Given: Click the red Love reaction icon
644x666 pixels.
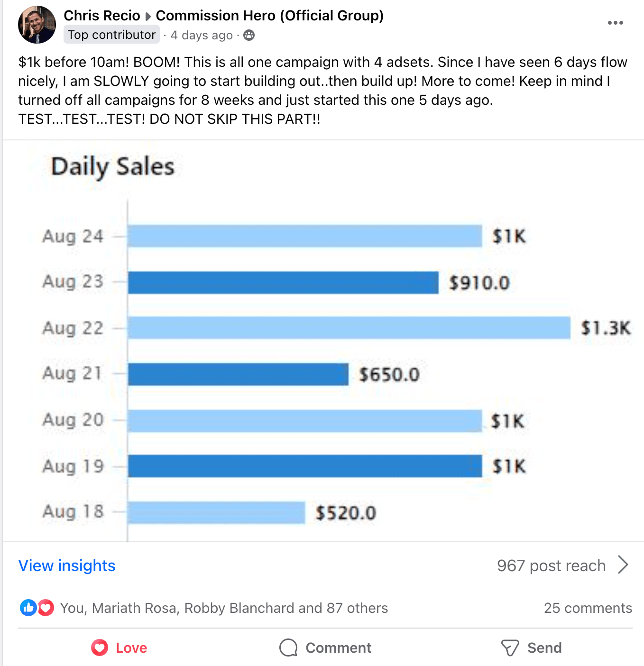Looking at the screenshot, I should pyautogui.click(x=46, y=608).
